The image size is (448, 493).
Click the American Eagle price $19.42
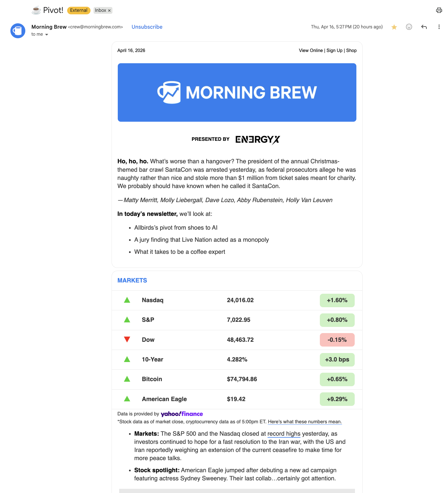[236, 399]
